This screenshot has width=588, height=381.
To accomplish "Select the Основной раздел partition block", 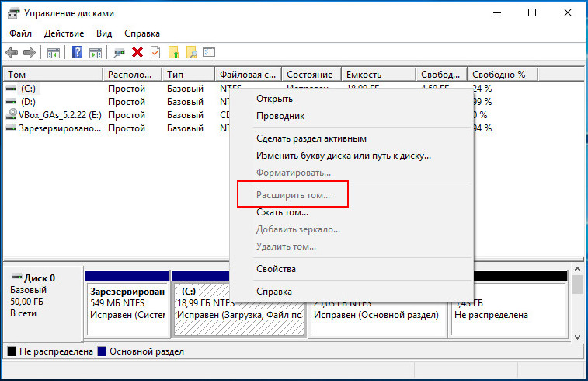I will tap(379, 319).
